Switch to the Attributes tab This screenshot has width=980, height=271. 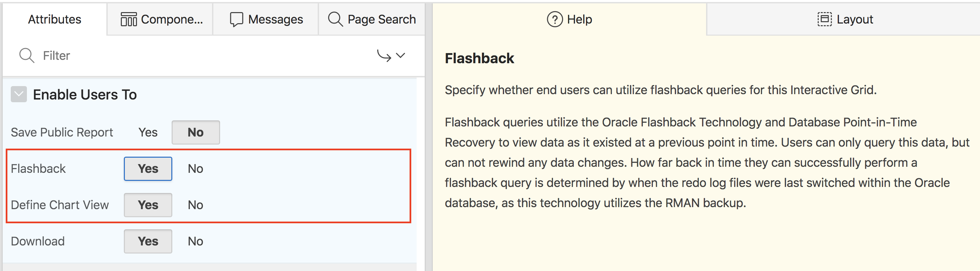pyautogui.click(x=55, y=20)
